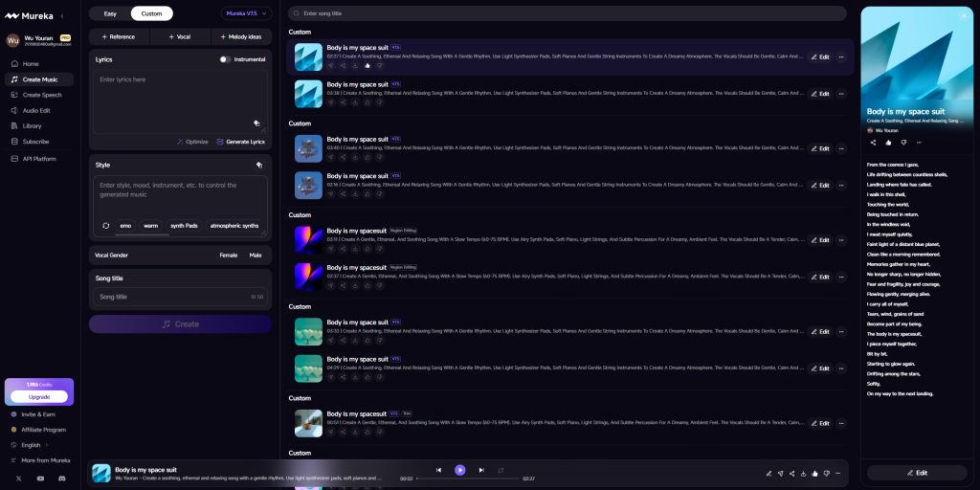The image size is (980, 490).
Task: Open the YouTube link icon in sidebar
Action: (x=40, y=478)
